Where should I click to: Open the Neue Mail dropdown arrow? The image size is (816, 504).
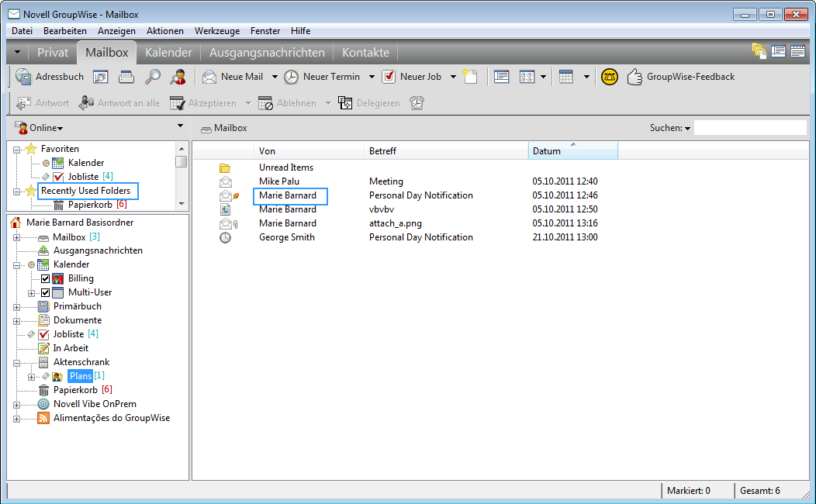275,77
